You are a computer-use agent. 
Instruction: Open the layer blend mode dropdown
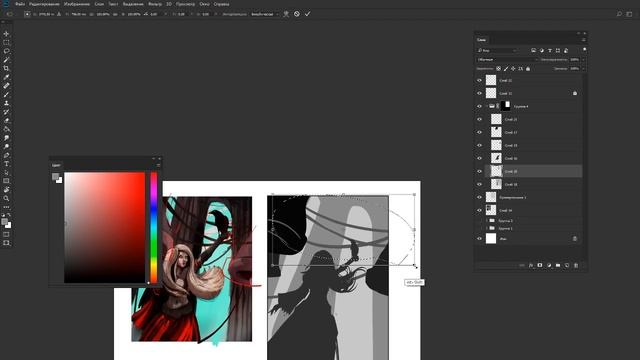(x=507, y=60)
